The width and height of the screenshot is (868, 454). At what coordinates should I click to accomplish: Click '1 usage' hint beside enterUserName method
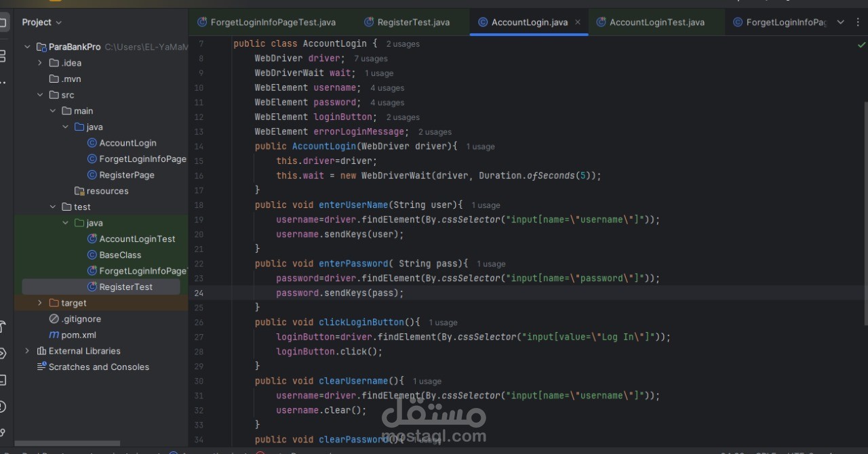486,205
